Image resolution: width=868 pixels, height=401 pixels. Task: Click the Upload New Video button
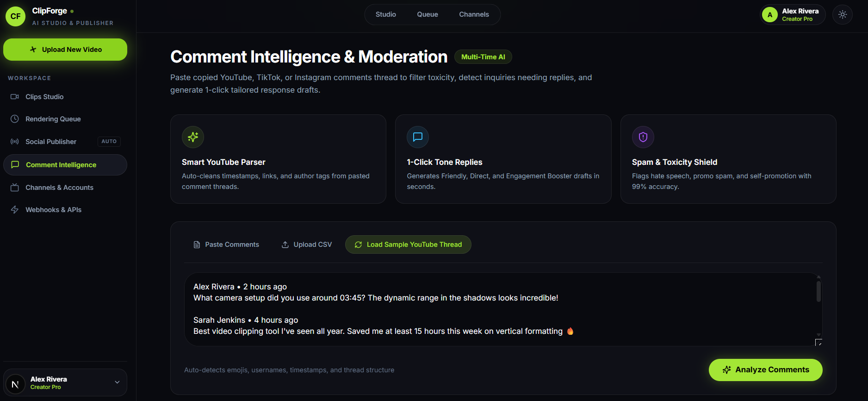[x=65, y=50]
